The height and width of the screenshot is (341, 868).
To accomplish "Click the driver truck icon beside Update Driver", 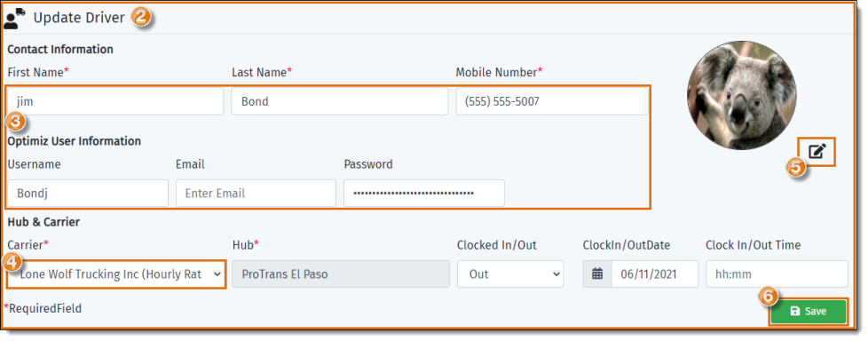I will tap(15, 19).
